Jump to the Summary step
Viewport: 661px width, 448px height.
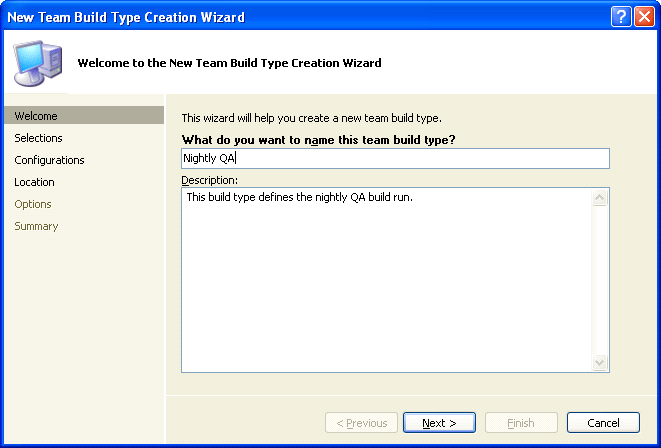point(36,226)
